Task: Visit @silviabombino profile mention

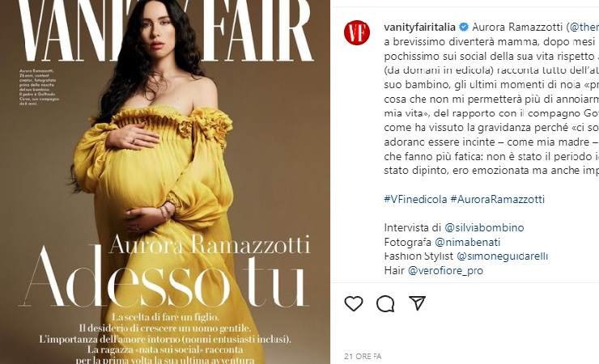Action: [484, 228]
